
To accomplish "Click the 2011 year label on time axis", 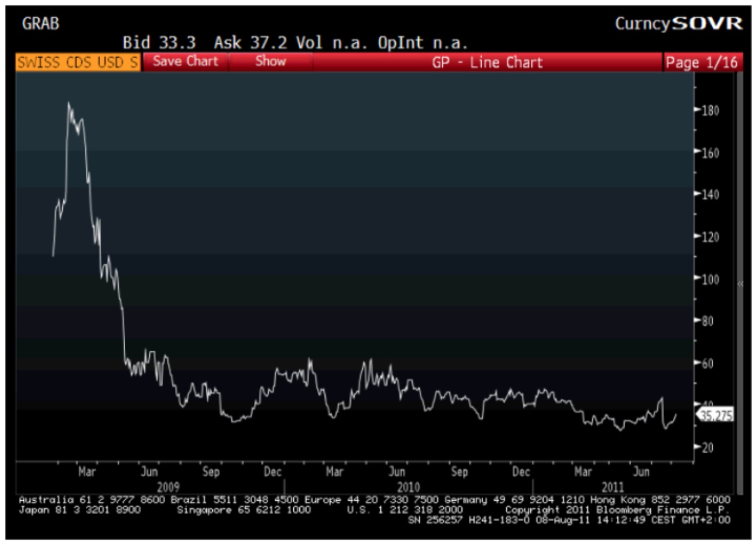I will (x=612, y=486).
